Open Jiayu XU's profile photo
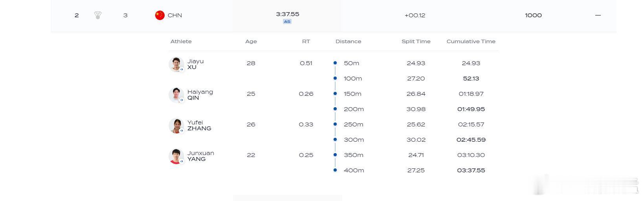 176,64
